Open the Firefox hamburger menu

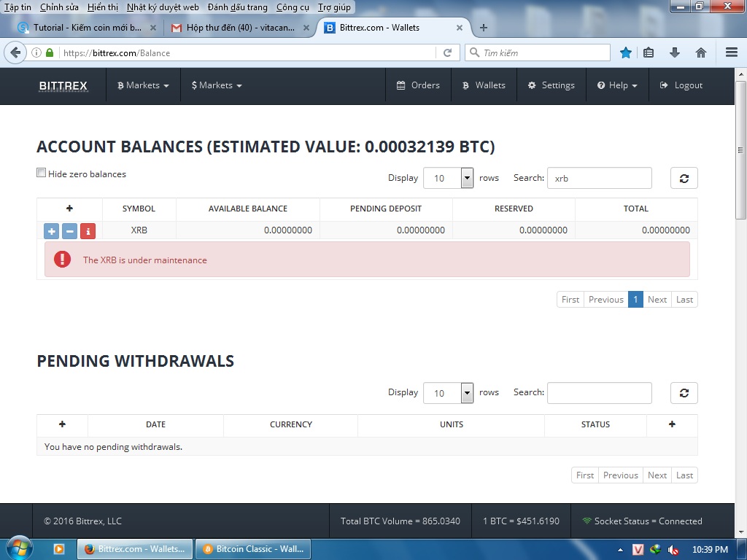[732, 52]
